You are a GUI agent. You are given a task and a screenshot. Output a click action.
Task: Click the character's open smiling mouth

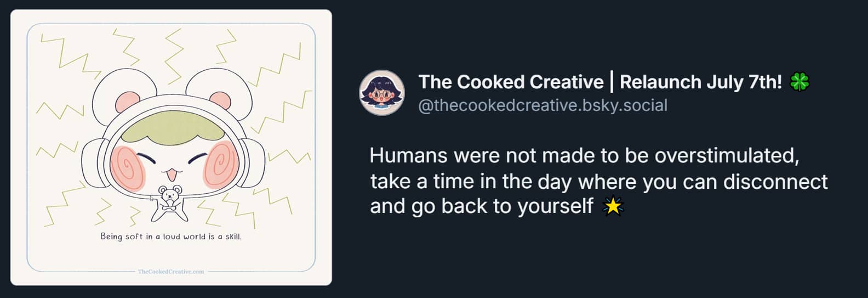(x=170, y=176)
